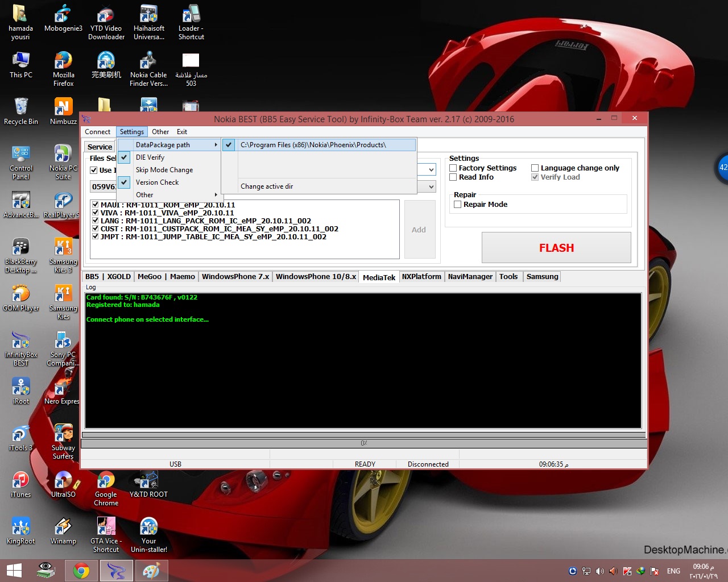Click the red FLASH button

point(556,248)
